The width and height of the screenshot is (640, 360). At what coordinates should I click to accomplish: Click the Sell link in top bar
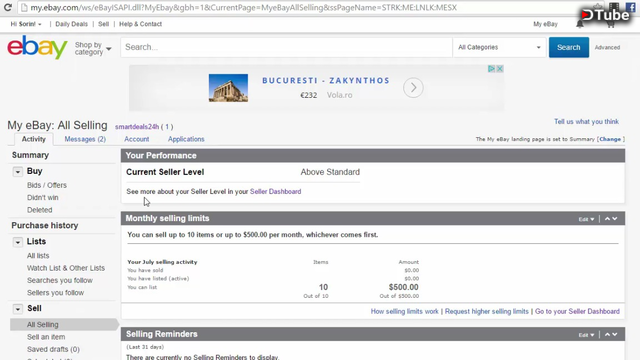(103, 24)
